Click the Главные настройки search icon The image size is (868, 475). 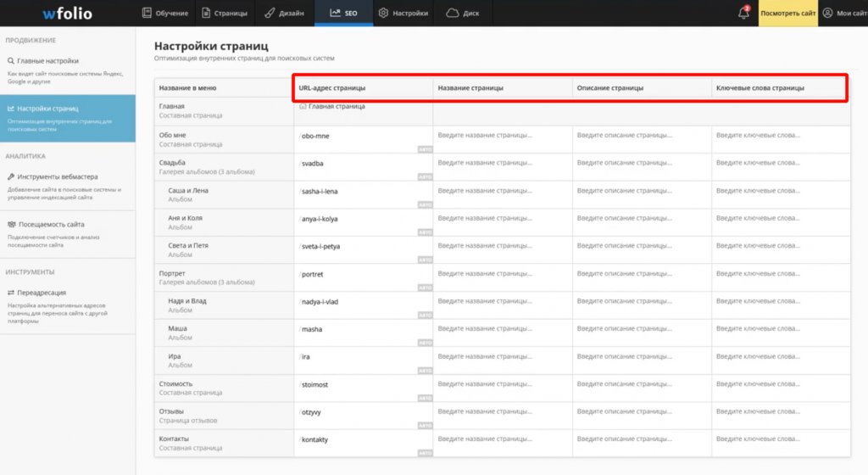(x=10, y=61)
